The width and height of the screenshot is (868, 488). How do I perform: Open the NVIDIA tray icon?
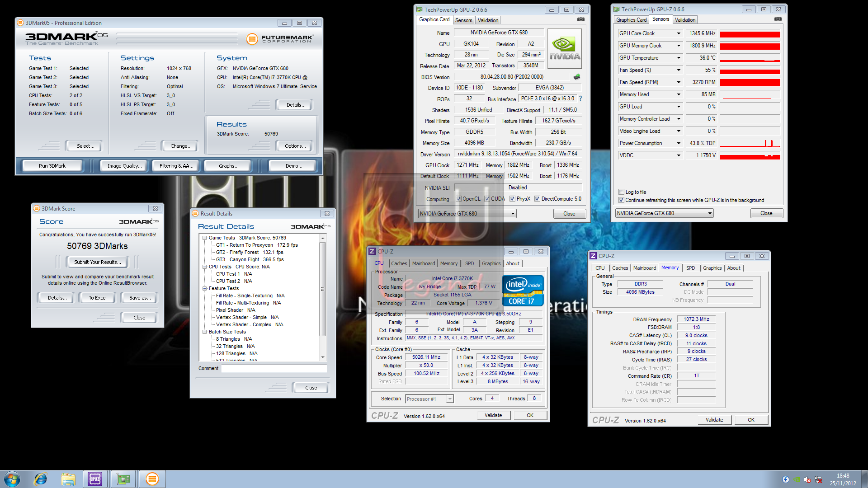796,479
